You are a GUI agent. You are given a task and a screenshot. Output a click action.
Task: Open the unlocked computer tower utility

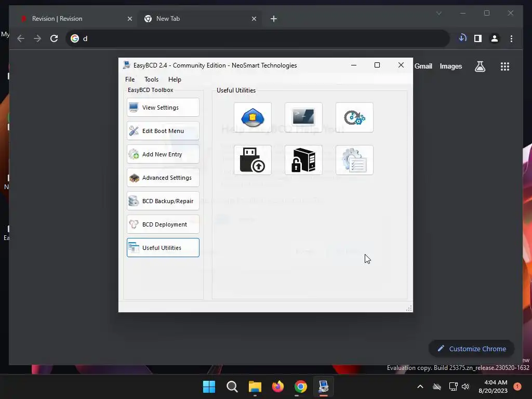tap(303, 160)
